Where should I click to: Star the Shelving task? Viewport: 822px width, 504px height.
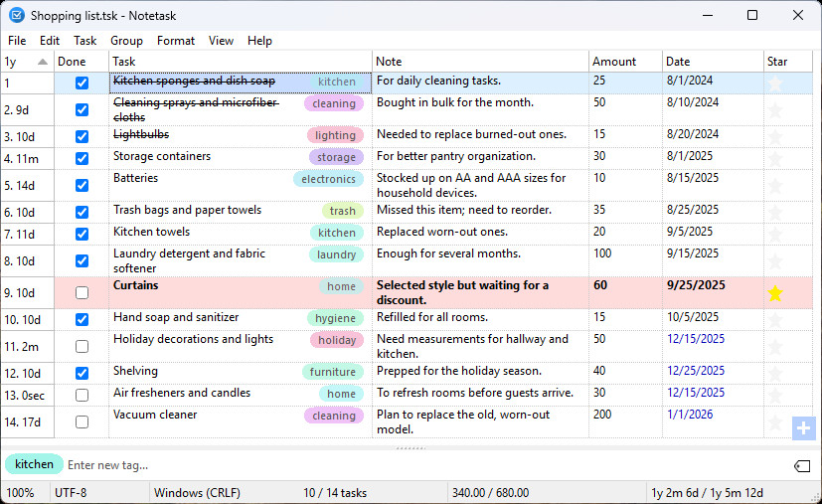tap(775, 374)
